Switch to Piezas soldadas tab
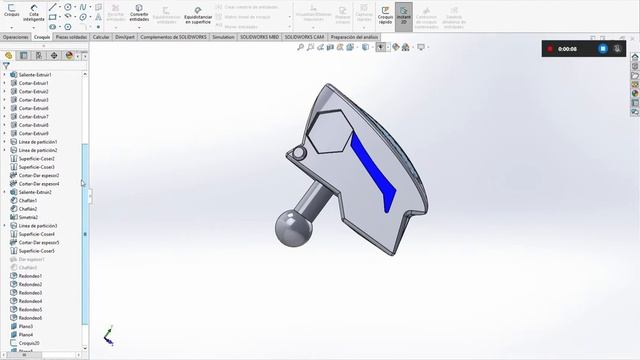 pyautogui.click(x=71, y=37)
